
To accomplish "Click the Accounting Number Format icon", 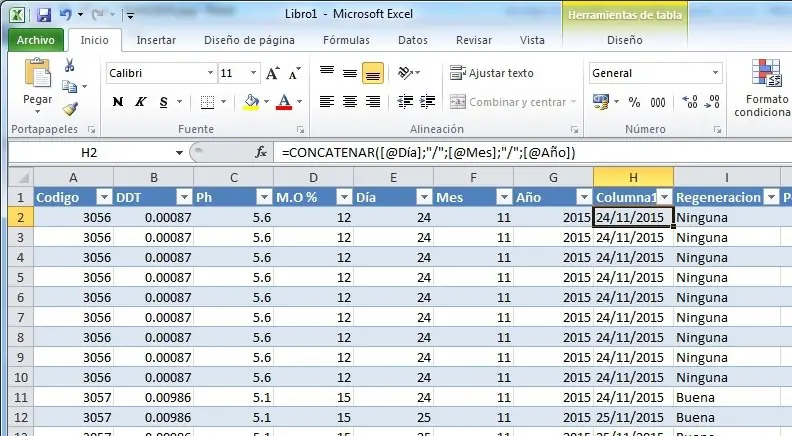I will pyautogui.click(x=601, y=102).
